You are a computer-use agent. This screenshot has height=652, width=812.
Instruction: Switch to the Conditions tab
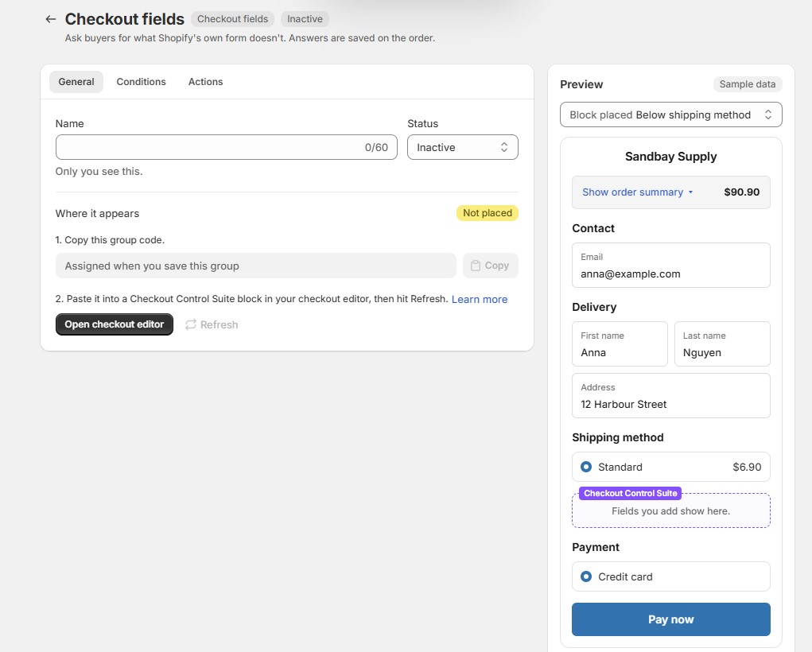[x=141, y=82]
